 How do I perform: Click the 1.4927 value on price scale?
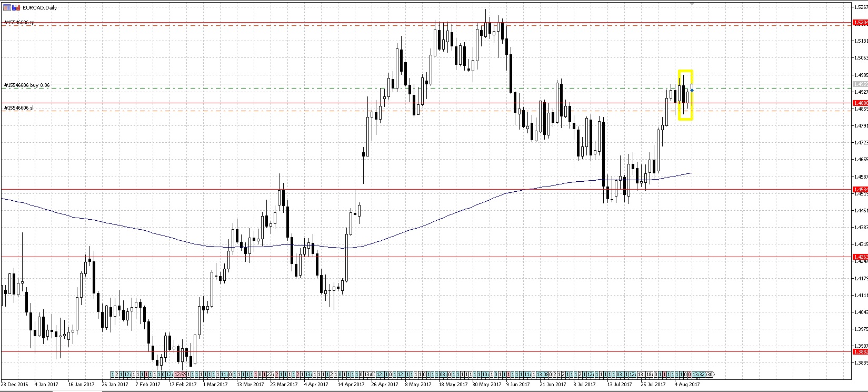(861, 92)
